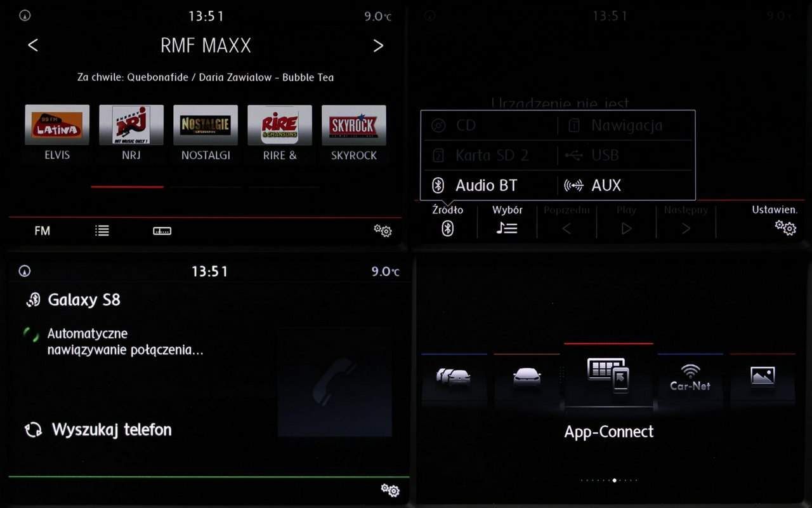Click the Galaxy S8 phone entry
The height and width of the screenshot is (508, 812).
(x=72, y=300)
